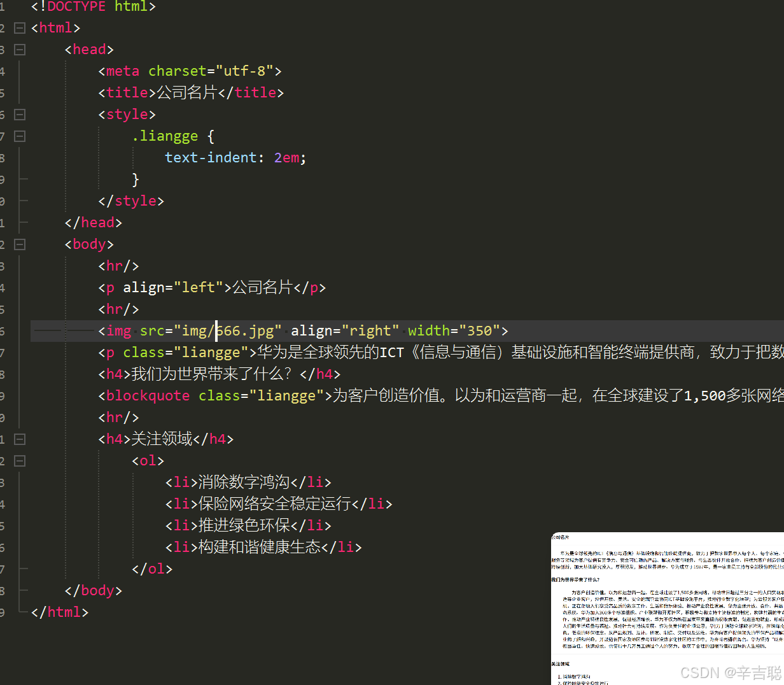This screenshot has width=784, height=685.
Task: Click the src attribute name in the img tag
Action: pos(152,331)
